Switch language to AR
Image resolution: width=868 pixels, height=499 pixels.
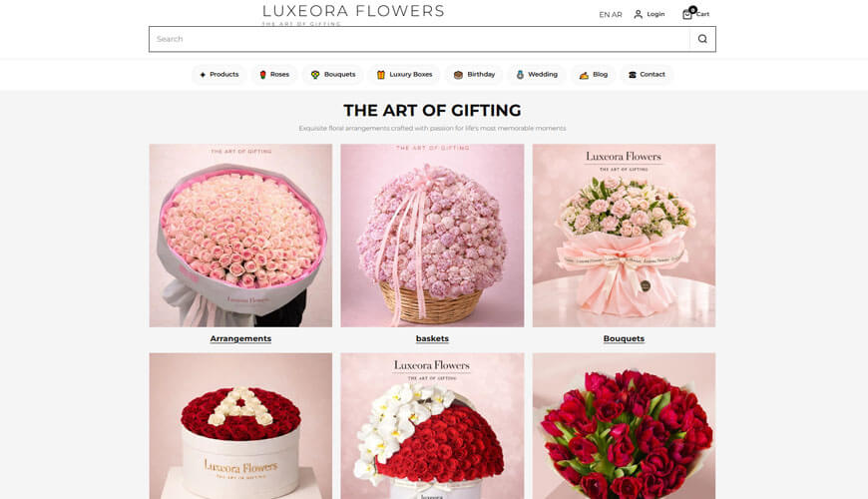pos(617,15)
